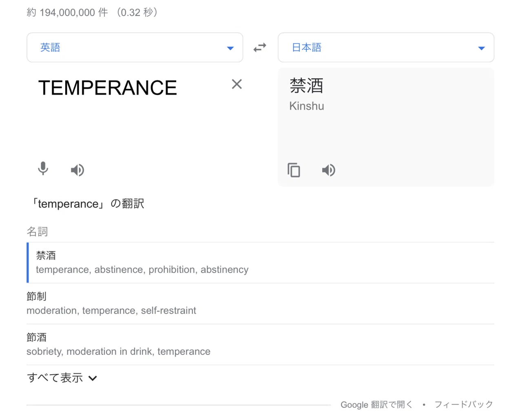This screenshot has height=420, width=522.
Task: Expand すべて表示 to show all translations
Action: [x=62, y=378]
